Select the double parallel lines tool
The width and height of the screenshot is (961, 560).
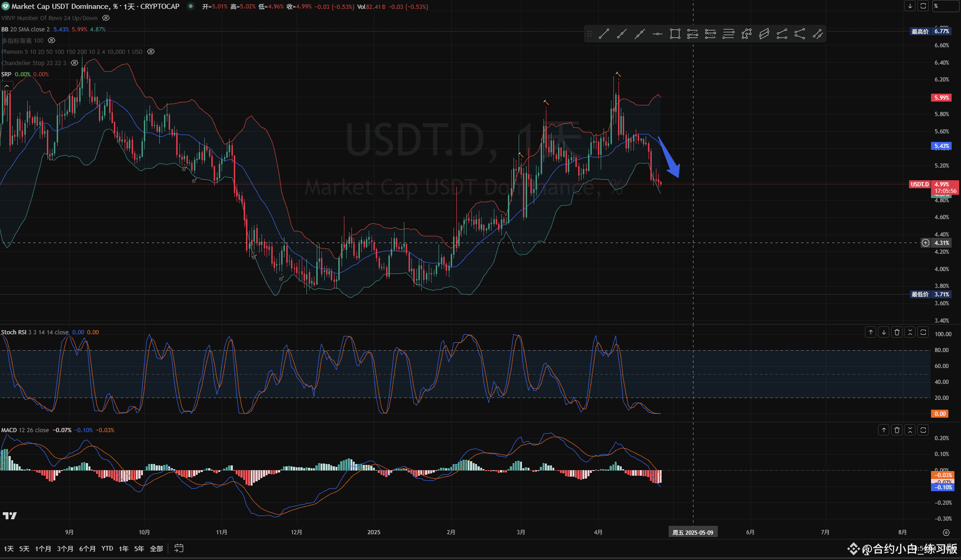818,34
